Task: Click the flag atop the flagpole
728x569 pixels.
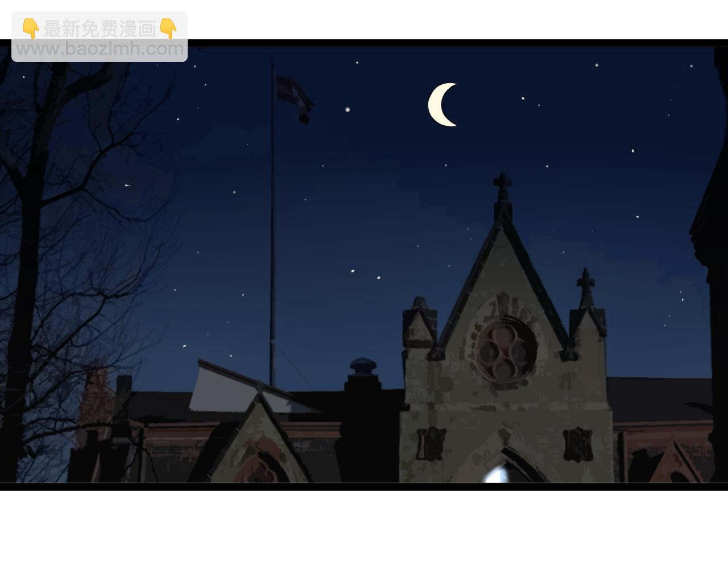Action: tap(295, 98)
